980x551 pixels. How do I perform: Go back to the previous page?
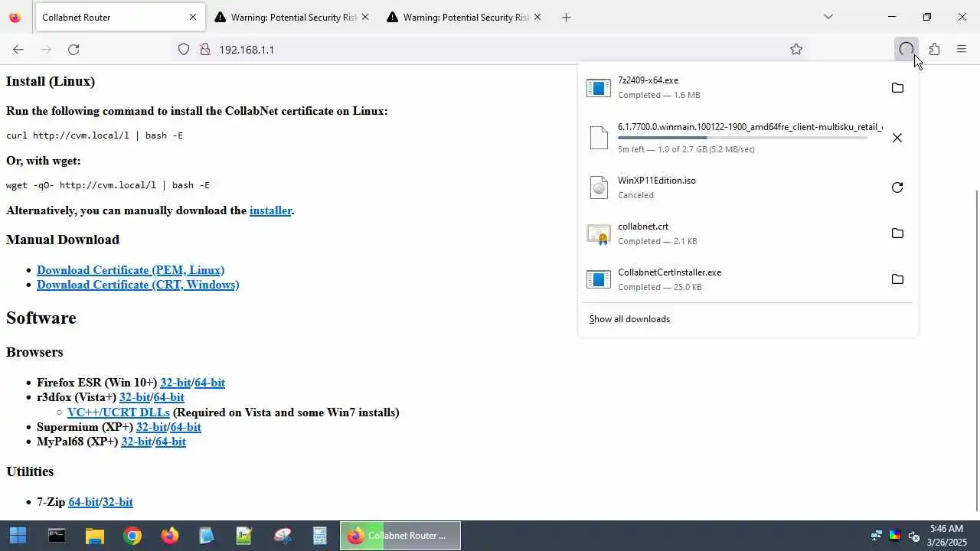pyautogui.click(x=18, y=50)
